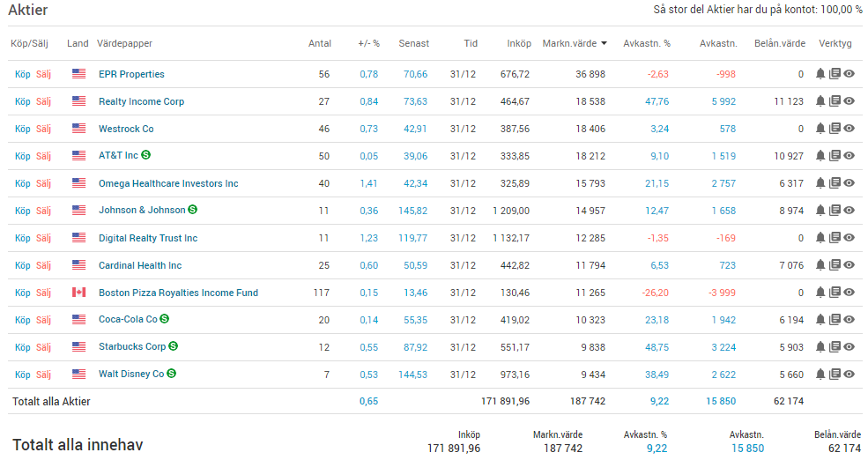Screen dimensions: 868x460
Task: Toggle the watch eye icon for Realty Income Corp
Action: (849, 100)
